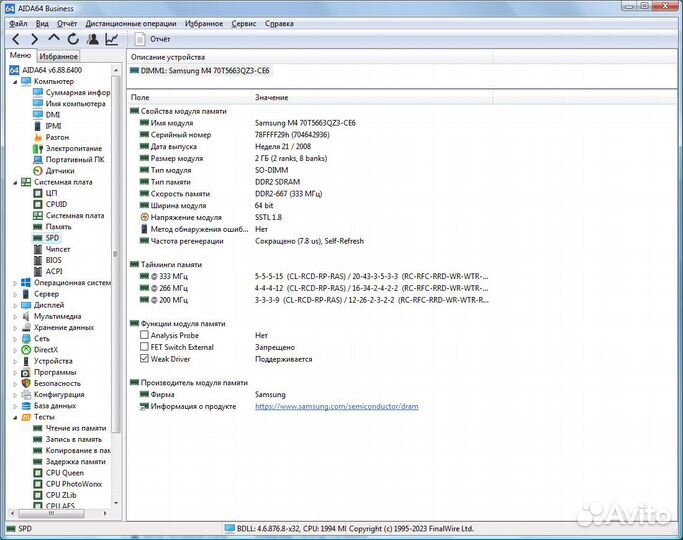The image size is (683, 540).
Task: Toggle the Weak Driver checkbox
Action: click(x=144, y=358)
